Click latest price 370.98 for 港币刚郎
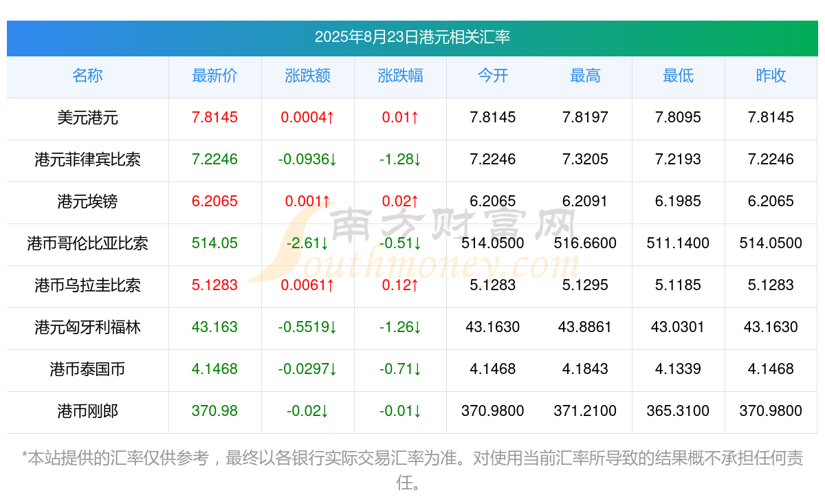The width and height of the screenshot is (825, 504). pyautogui.click(x=214, y=411)
